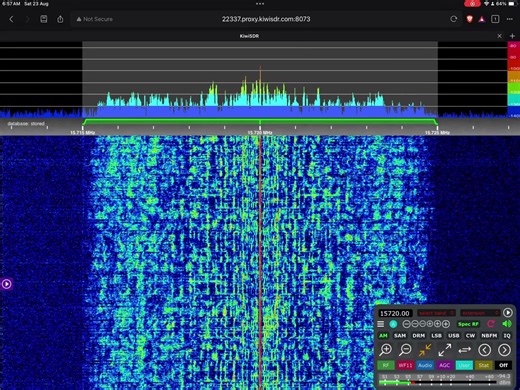Viewport: 520px width, 390px height.
Task: Click the red record icon
Action: pyautogui.click(x=491, y=324)
